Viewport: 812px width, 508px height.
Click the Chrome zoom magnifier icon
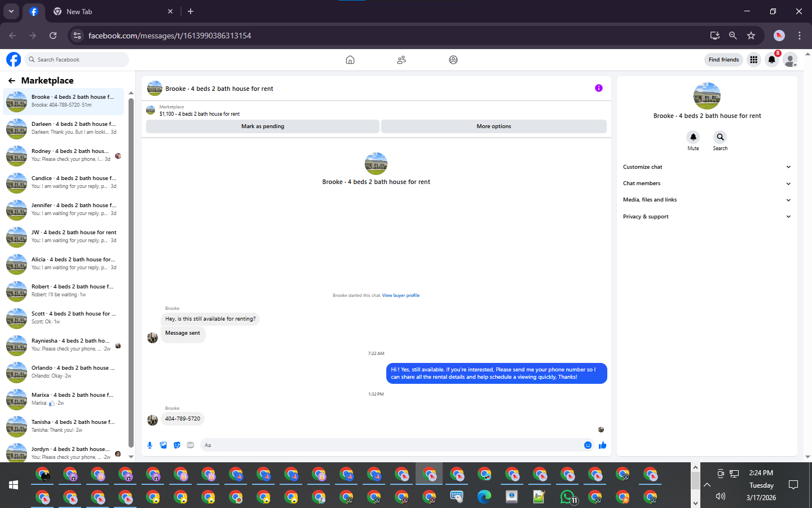click(732, 36)
